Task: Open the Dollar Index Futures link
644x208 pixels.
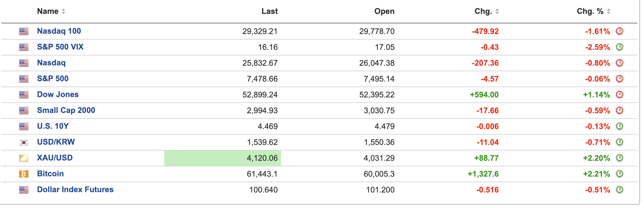Action: 75,190
